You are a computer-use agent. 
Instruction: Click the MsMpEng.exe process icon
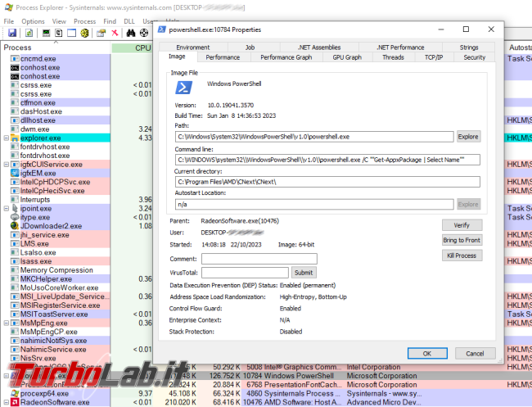[x=15, y=323]
